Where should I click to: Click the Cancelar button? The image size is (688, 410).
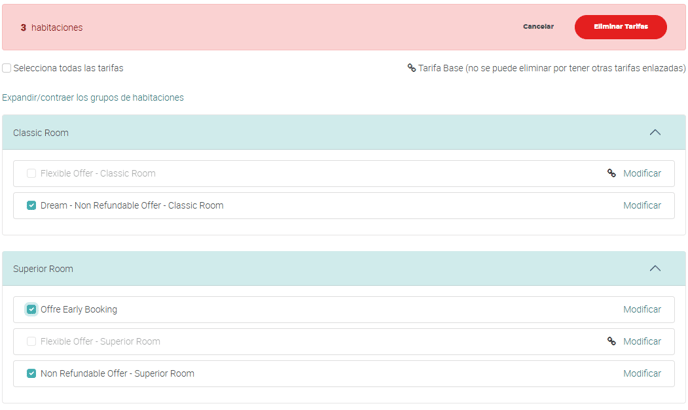click(x=538, y=27)
